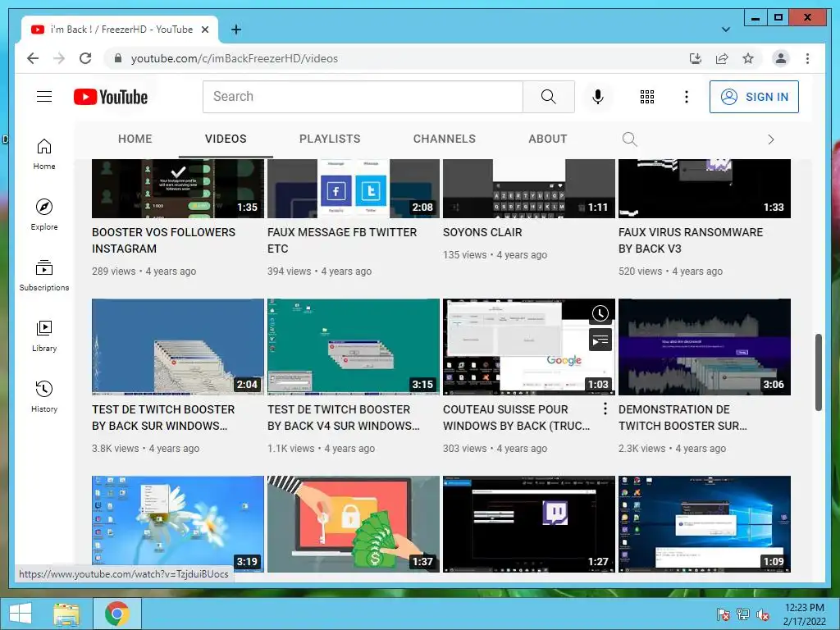Open the YouTube hamburger guide menu

coord(44,97)
